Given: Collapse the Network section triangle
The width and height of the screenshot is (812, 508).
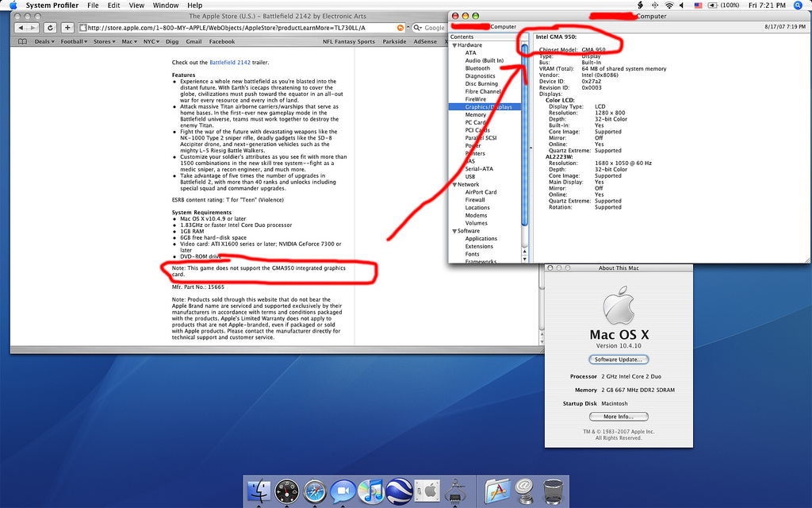Looking at the screenshot, I should click(x=454, y=184).
